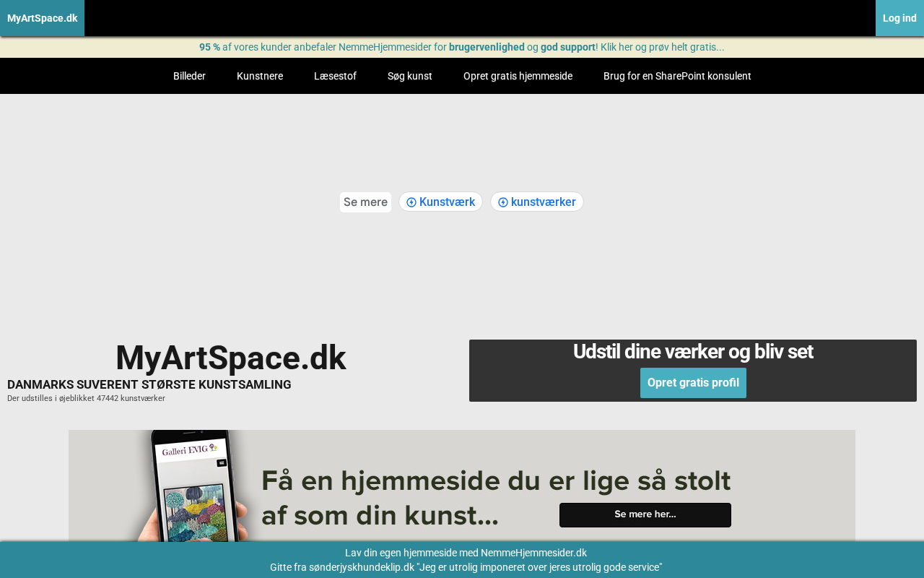Click the Gitte fra sønderjyskhundeklip.dk testimonial

pyautogui.click(x=466, y=567)
